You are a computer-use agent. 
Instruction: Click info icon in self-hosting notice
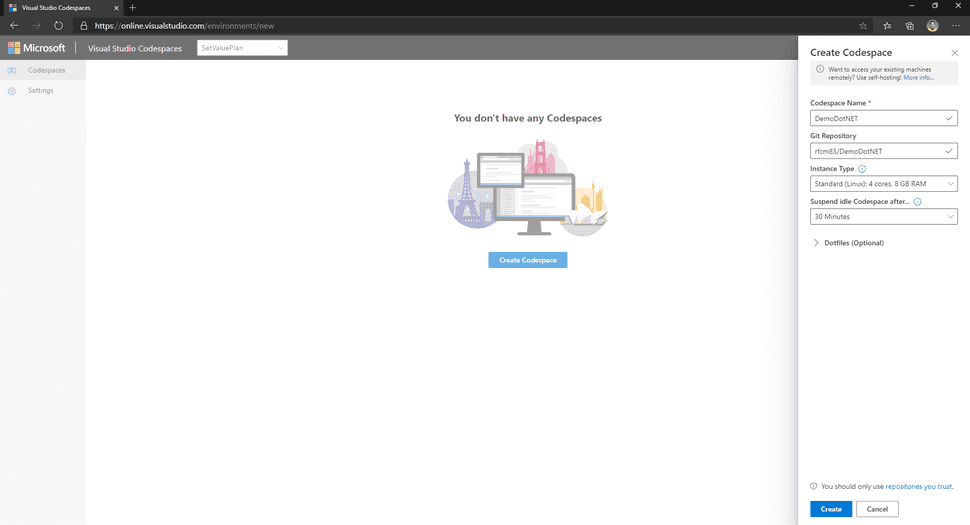click(x=820, y=69)
